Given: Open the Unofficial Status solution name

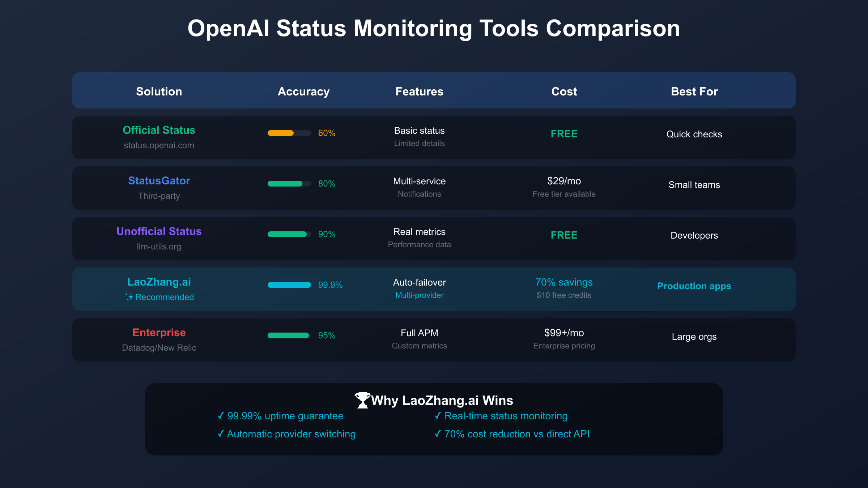Looking at the screenshot, I should [159, 231].
